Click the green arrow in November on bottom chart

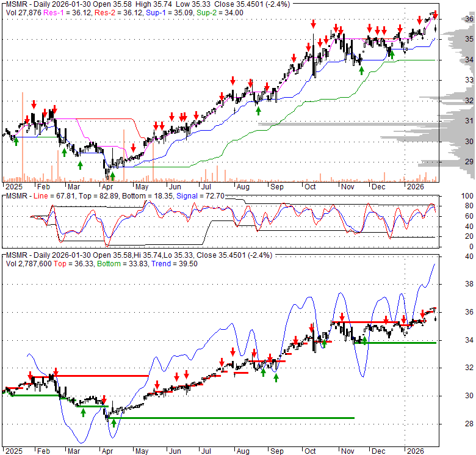click(x=364, y=341)
